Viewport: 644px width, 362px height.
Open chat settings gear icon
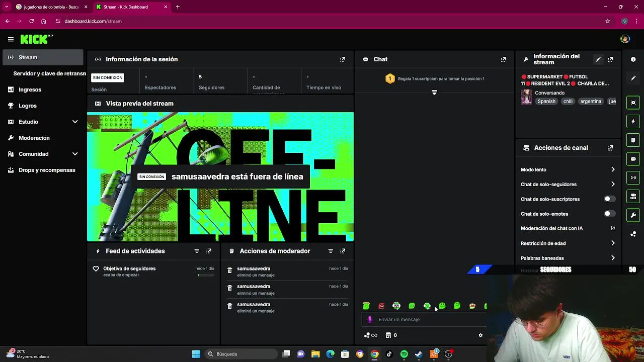pyautogui.click(x=480, y=335)
